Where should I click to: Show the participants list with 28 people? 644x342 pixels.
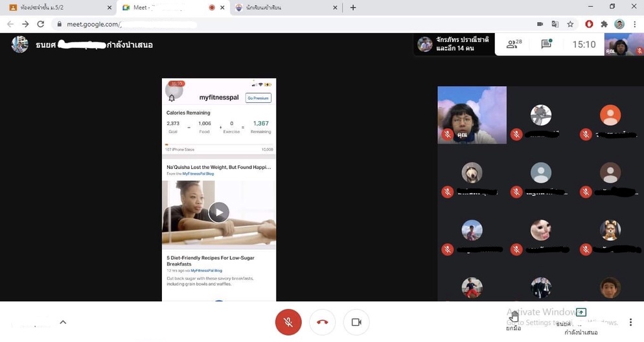click(x=514, y=45)
